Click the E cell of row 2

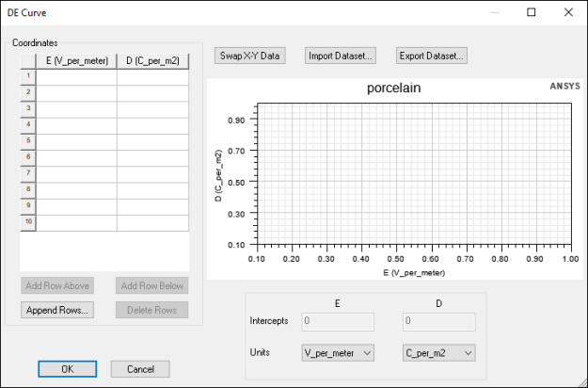[x=76, y=93]
